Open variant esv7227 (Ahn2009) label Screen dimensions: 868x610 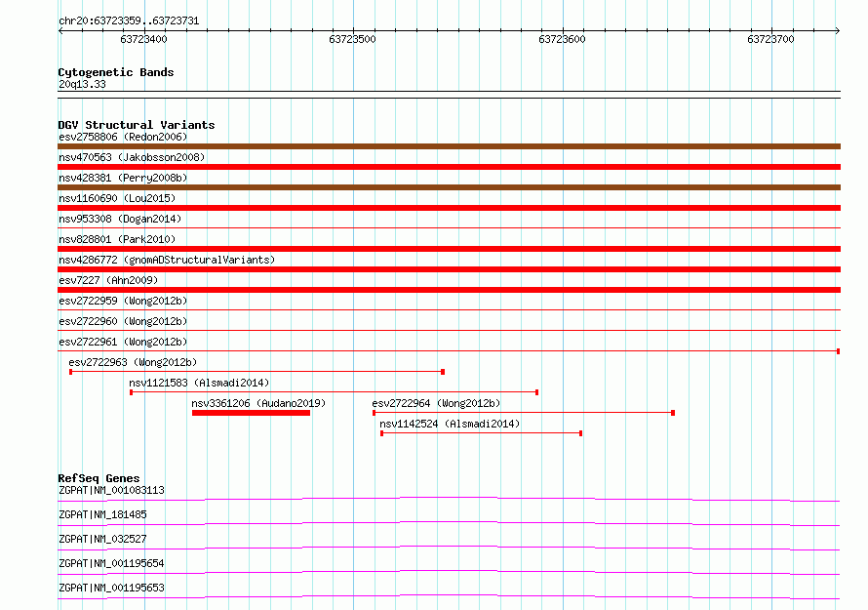(108, 280)
